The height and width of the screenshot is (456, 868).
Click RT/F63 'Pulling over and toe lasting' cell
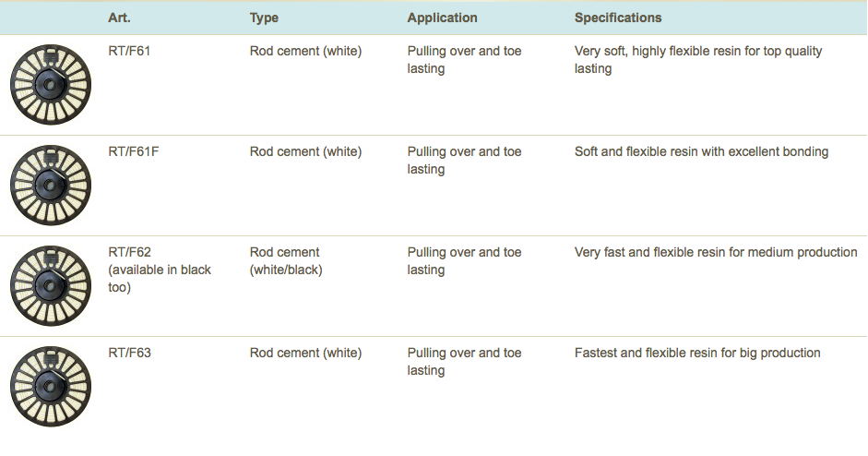pos(465,362)
